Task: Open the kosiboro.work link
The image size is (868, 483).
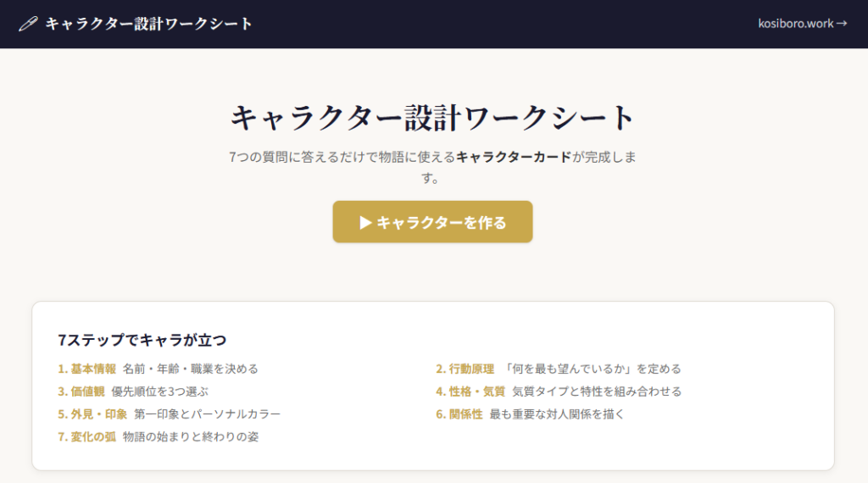Action: coord(796,24)
